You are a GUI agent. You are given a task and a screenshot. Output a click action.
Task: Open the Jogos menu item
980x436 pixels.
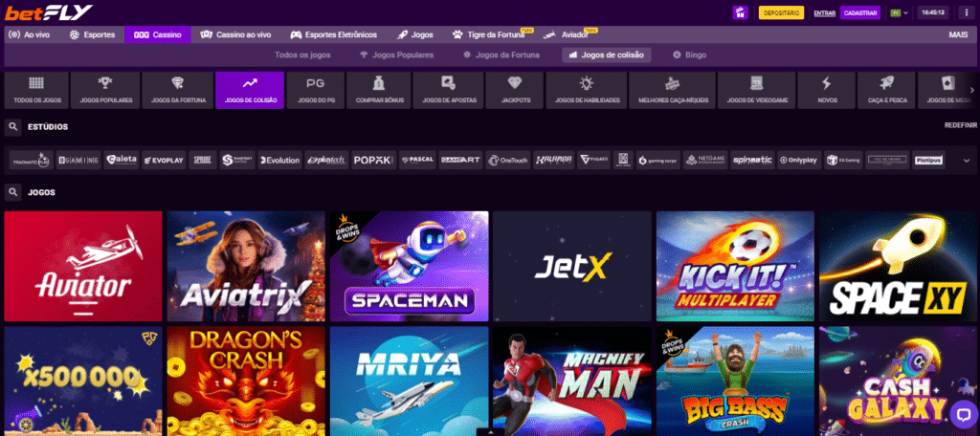[x=415, y=35]
